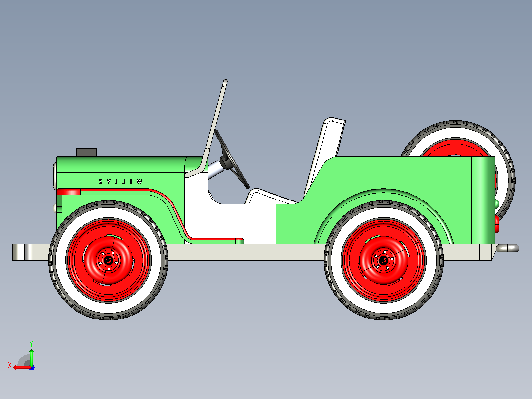Click the green Y axis arrow of the triad
This screenshot has height=399, width=532.
point(31,357)
